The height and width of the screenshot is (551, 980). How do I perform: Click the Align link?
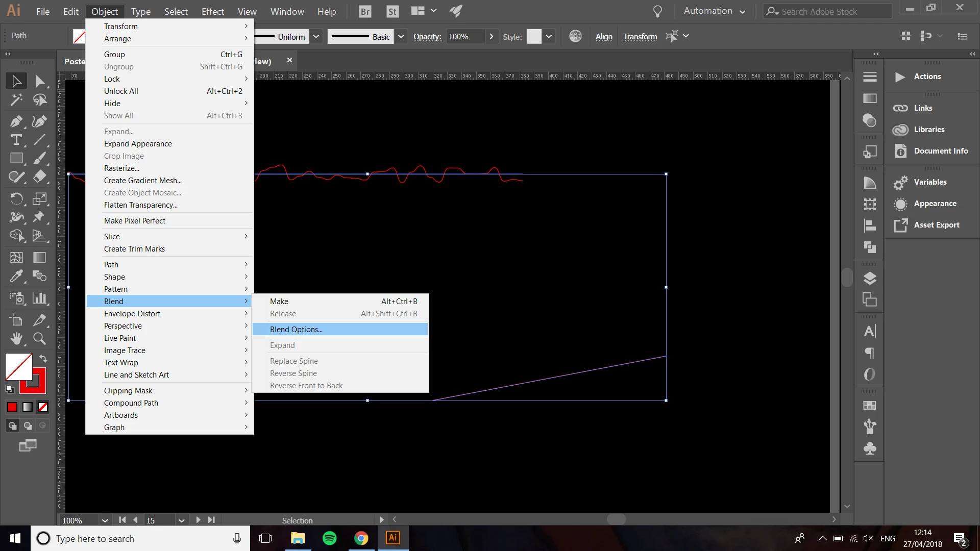pyautogui.click(x=604, y=37)
